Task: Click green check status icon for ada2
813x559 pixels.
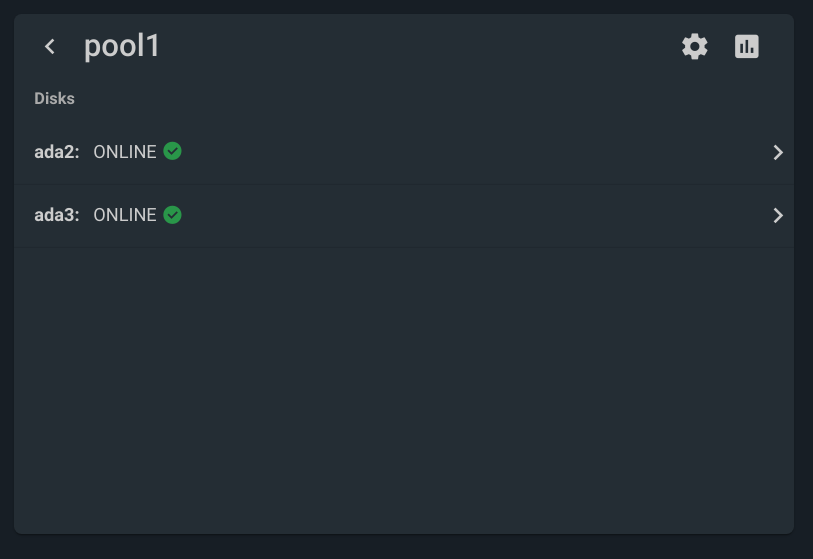Action: (x=172, y=151)
